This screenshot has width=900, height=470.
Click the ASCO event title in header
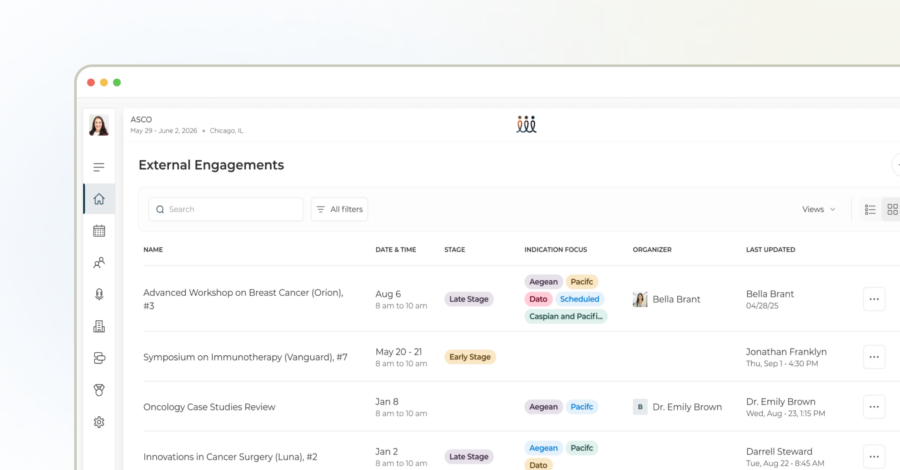point(141,119)
